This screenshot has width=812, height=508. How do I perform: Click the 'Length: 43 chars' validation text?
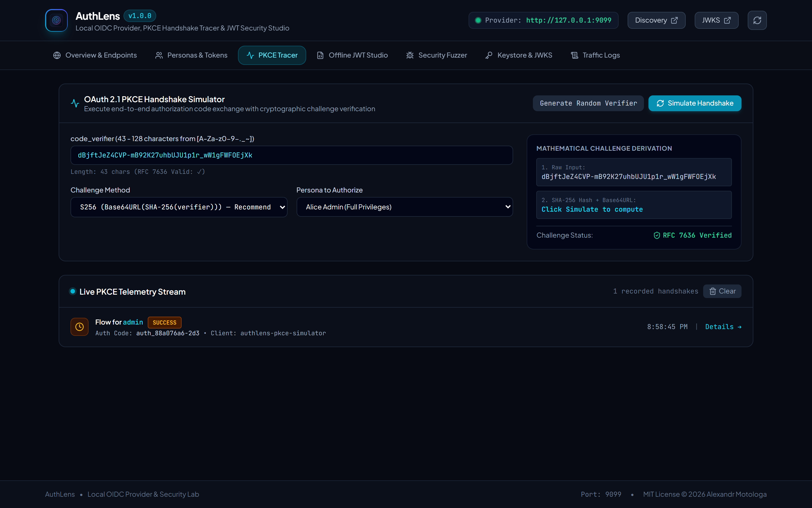click(138, 172)
